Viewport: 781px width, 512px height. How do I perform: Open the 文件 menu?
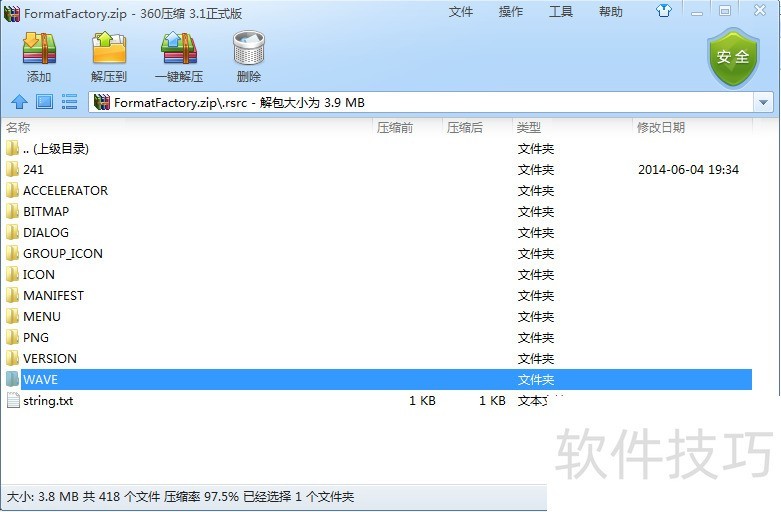[x=461, y=11]
